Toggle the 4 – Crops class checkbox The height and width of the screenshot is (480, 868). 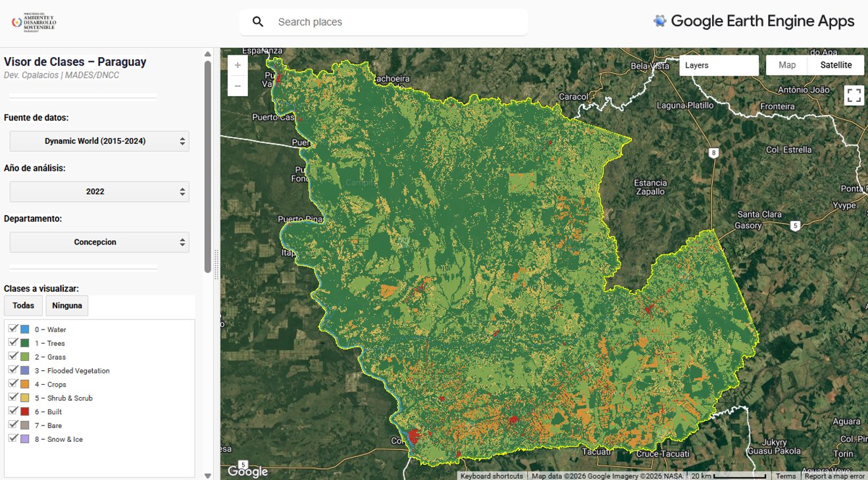(13, 383)
